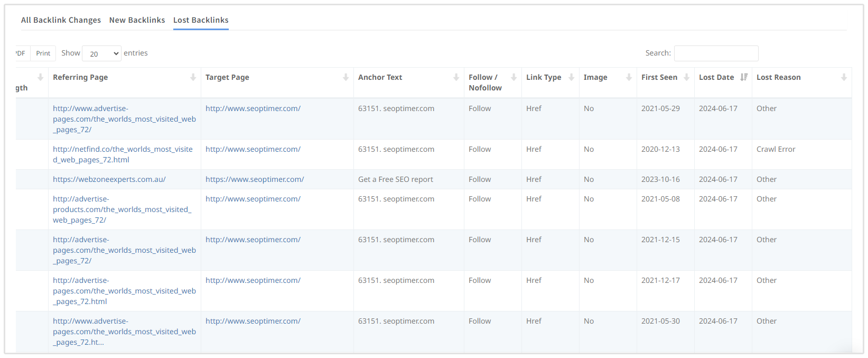Switch to All Backlink Changes tab

coord(61,20)
